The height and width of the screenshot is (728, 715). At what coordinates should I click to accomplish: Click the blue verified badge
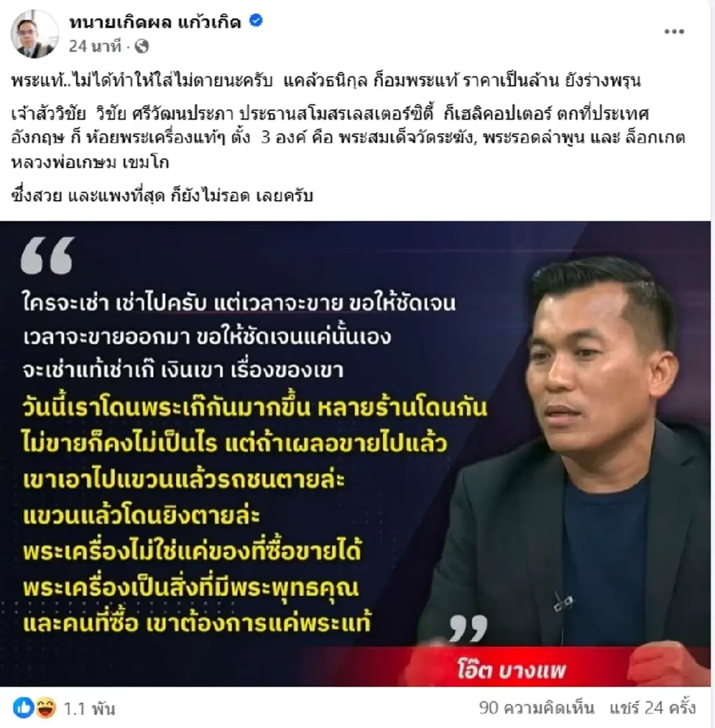(256, 21)
